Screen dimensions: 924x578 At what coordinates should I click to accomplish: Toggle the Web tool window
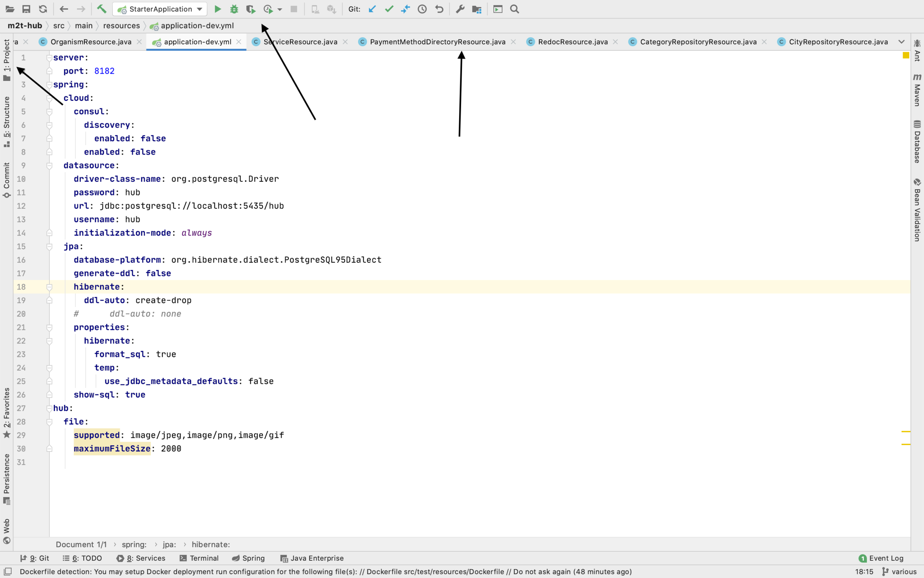(x=6, y=531)
